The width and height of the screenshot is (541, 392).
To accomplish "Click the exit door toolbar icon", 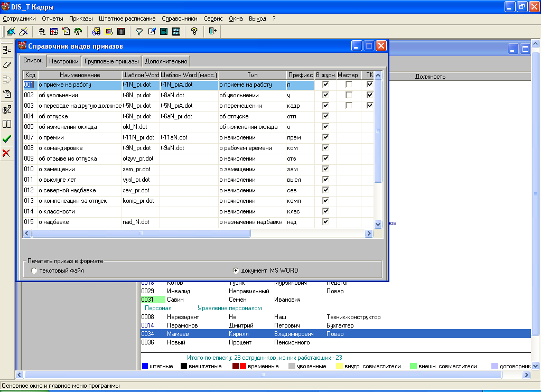I will 212,32.
